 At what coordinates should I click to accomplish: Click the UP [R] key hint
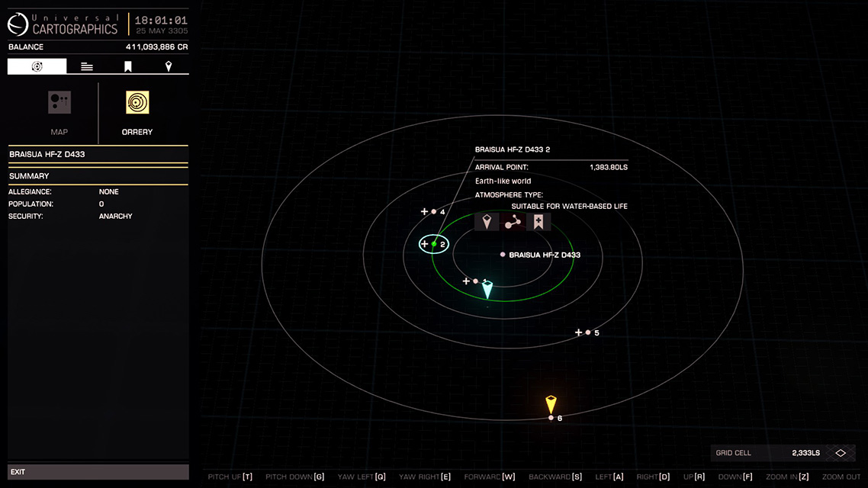point(694,477)
